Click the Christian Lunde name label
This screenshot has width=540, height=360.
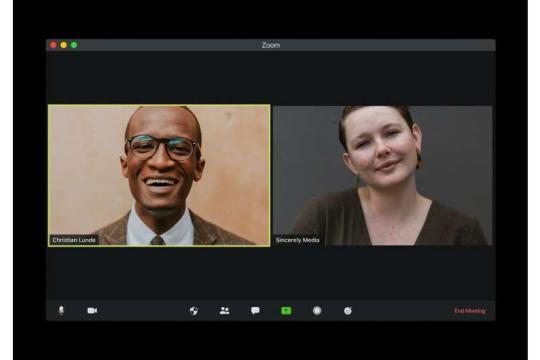[74, 240]
